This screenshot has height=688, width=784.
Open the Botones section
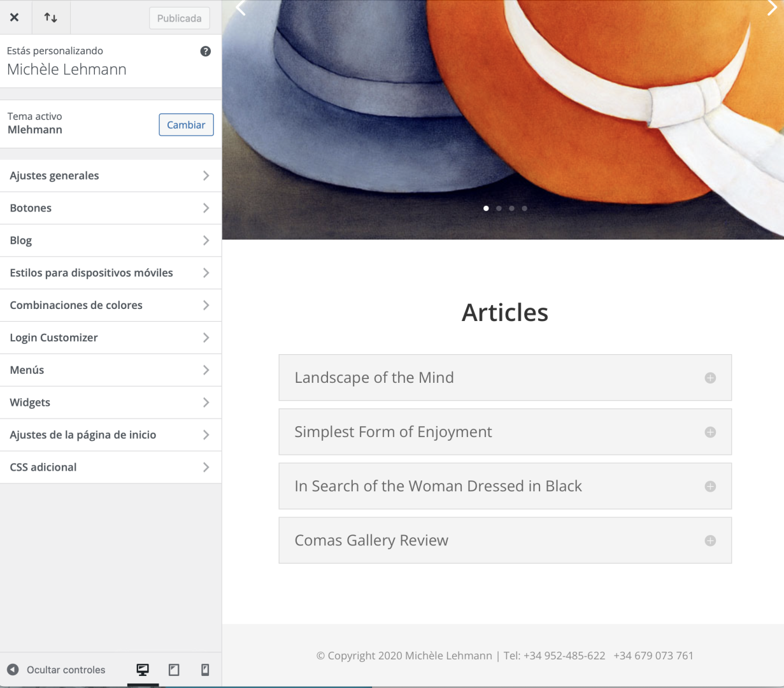(111, 208)
